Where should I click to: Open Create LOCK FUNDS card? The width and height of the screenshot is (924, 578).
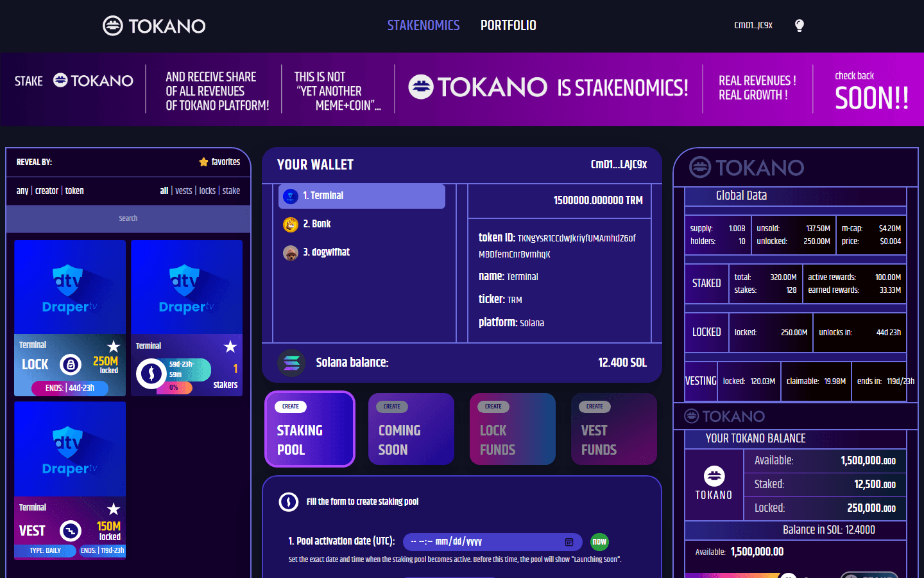pos(513,429)
